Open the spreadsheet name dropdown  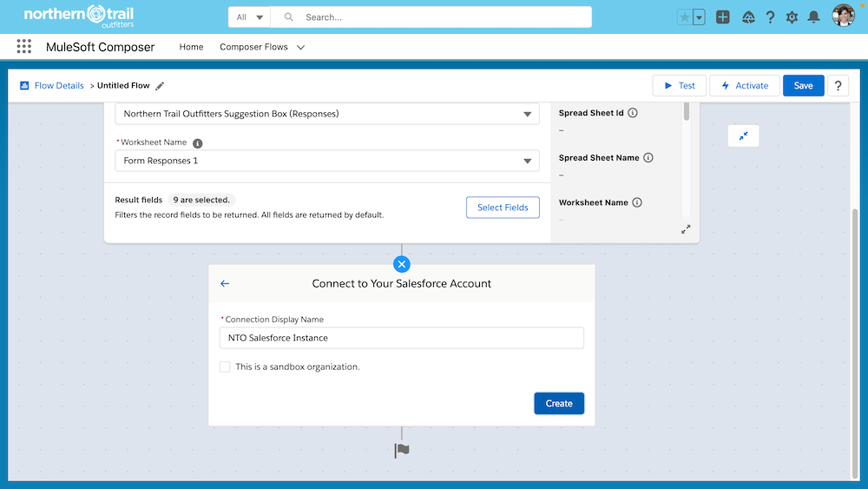tap(327, 114)
